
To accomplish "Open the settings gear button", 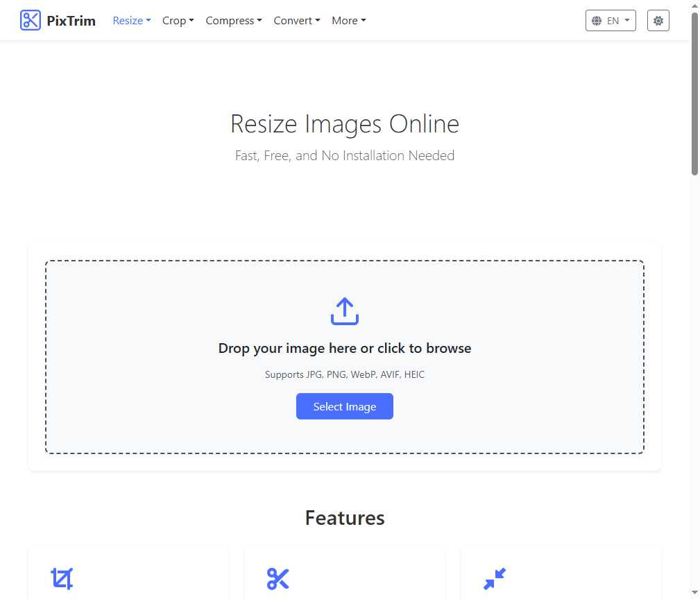I will tap(658, 21).
